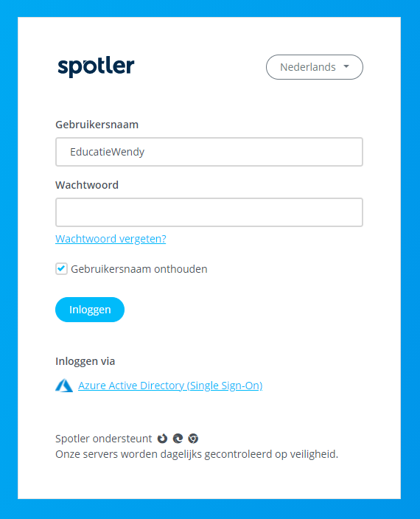Focus the empty Wachtwoord password field
This screenshot has height=519, width=420.
pyautogui.click(x=209, y=212)
